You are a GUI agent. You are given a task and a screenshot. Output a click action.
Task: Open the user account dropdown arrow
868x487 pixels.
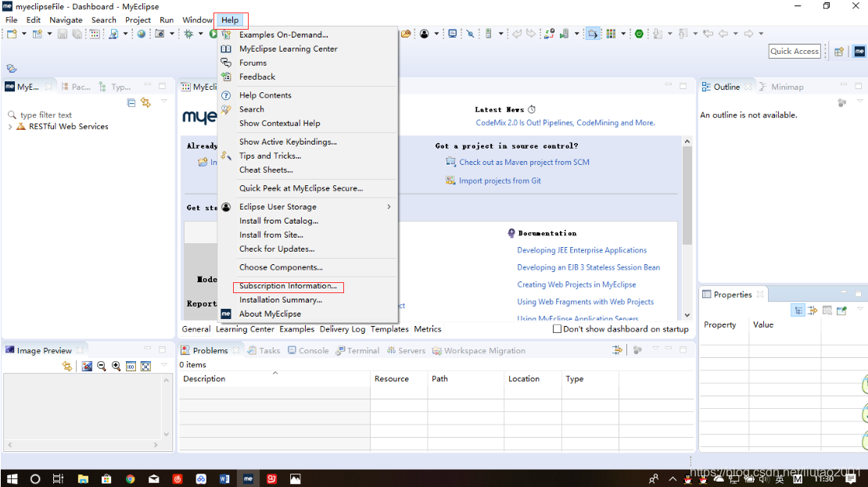(x=436, y=34)
